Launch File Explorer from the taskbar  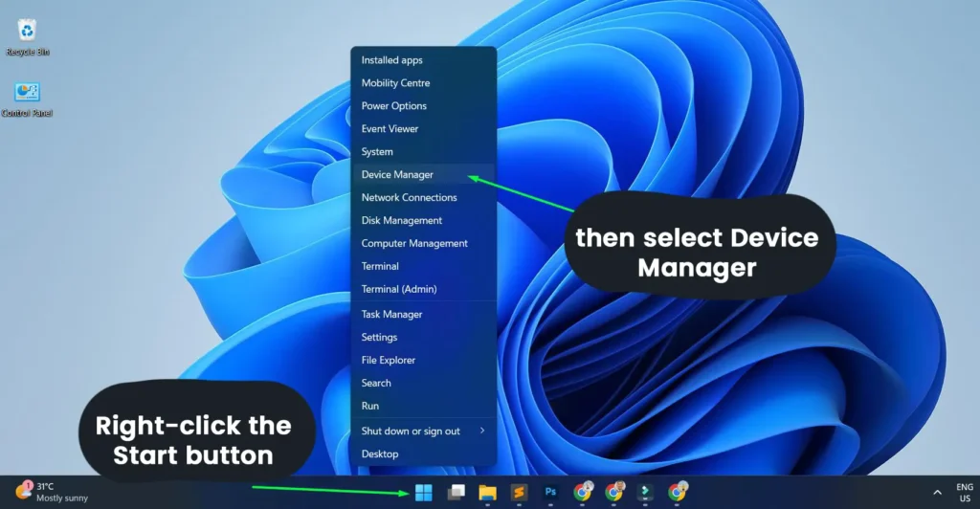487,493
